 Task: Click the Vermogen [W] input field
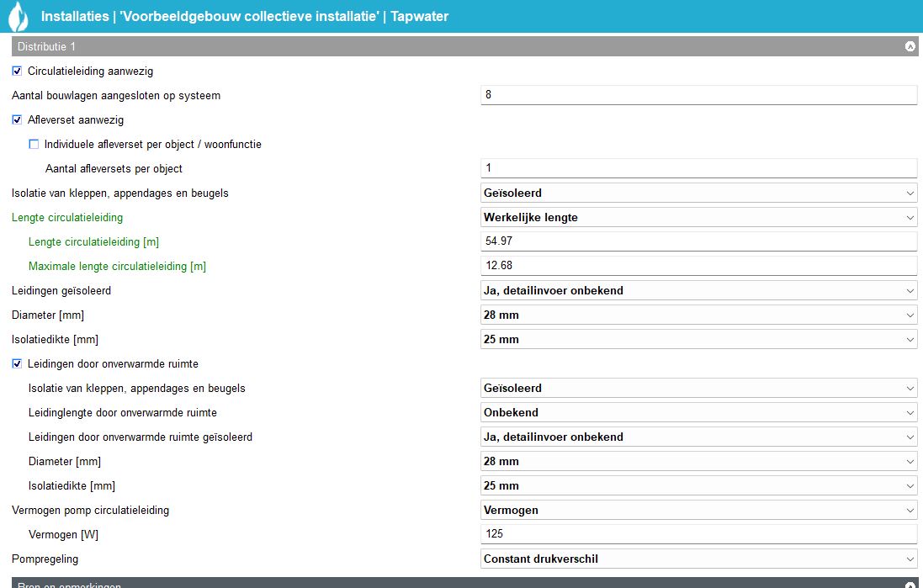[698, 535]
